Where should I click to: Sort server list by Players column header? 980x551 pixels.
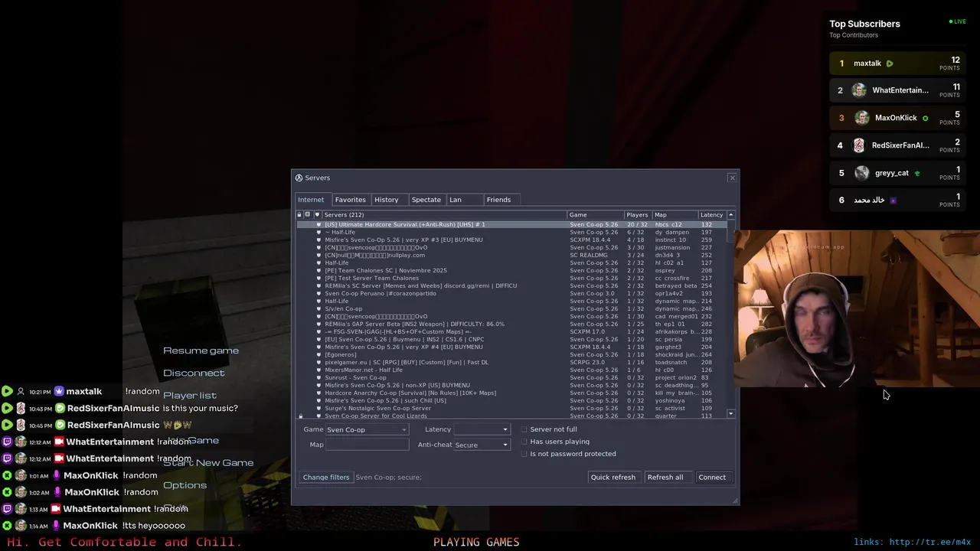pyautogui.click(x=637, y=215)
